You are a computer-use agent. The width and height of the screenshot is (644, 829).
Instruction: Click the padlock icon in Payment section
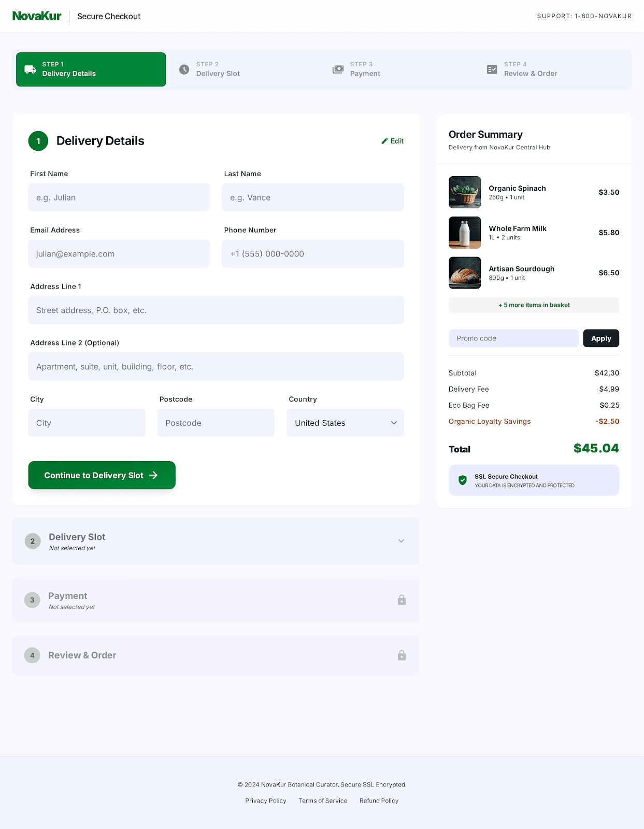click(x=402, y=600)
